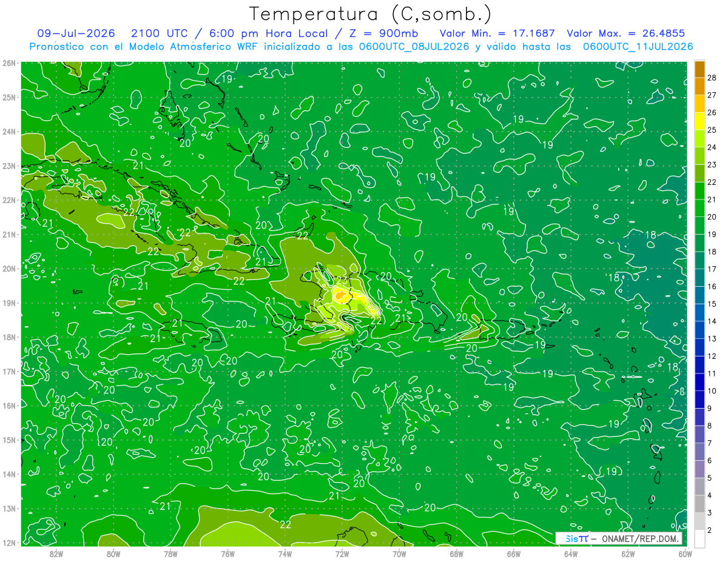The height and width of the screenshot is (562, 728).
Task: Click the colorbar label "28"
Action: click(712, 78)
